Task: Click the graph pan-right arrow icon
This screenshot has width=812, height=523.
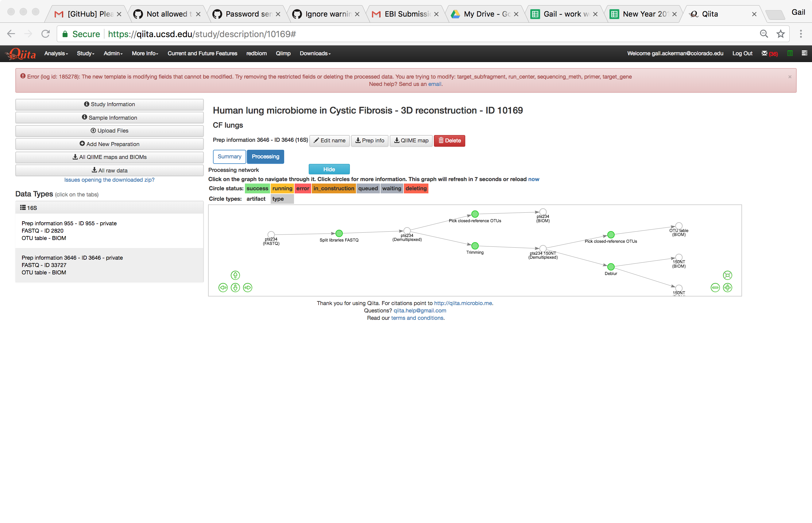Action: pos(248,288)
